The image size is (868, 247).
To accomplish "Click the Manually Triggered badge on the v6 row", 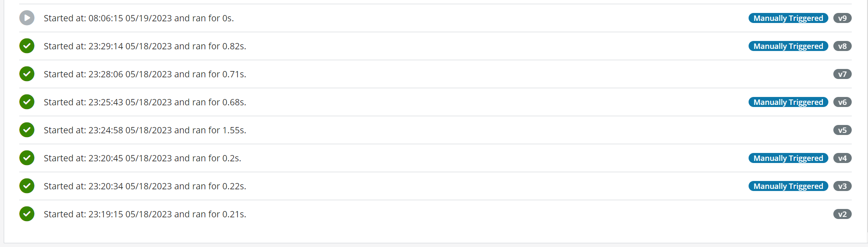I will 788,102.
